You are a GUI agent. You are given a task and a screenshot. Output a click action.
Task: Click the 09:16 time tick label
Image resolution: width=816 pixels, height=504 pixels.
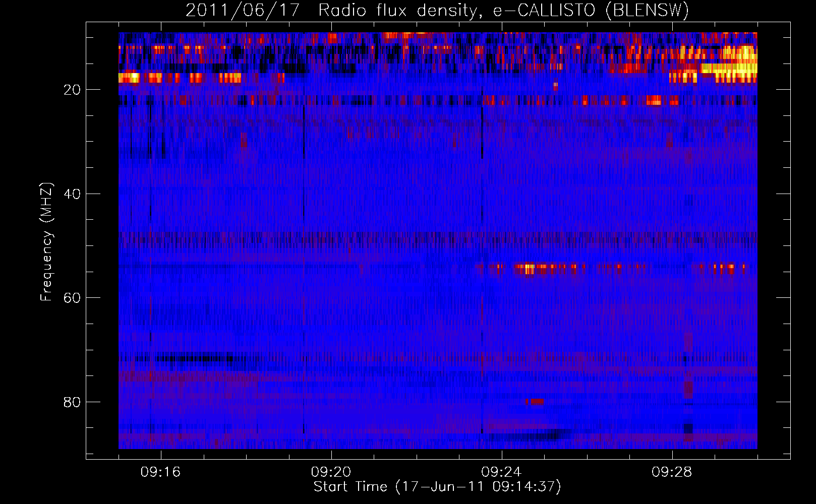[x=160, y=472]
